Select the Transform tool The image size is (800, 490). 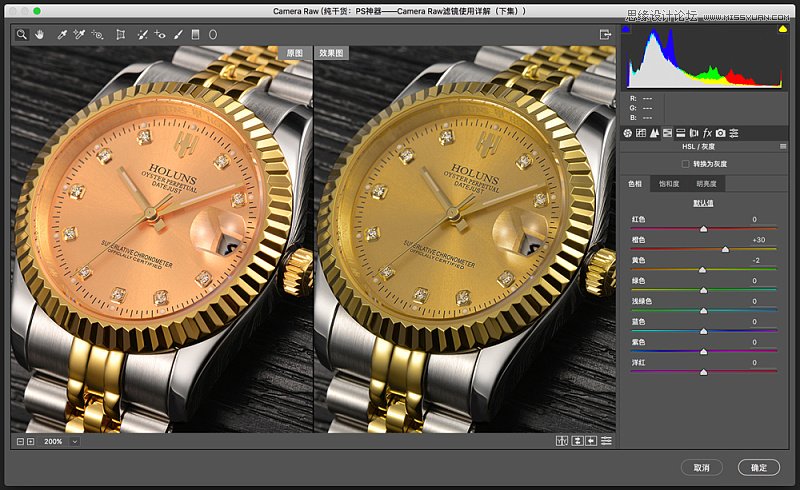tap(121, 34)
